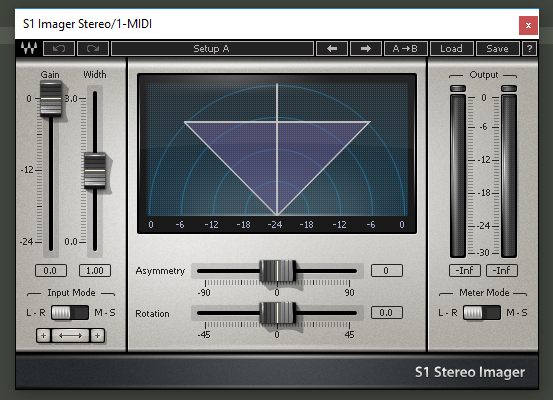Edit the Rotation value field

click(x=387, y=313)
